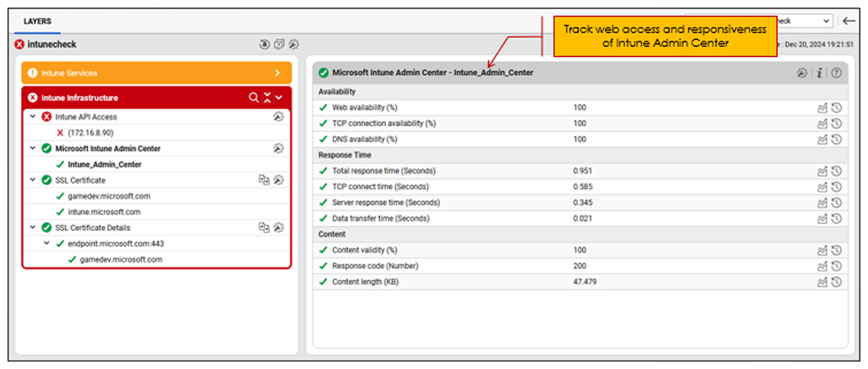
Task: Collapse Intune Infrastructure layer with chevron
Action: pos(278,98)
